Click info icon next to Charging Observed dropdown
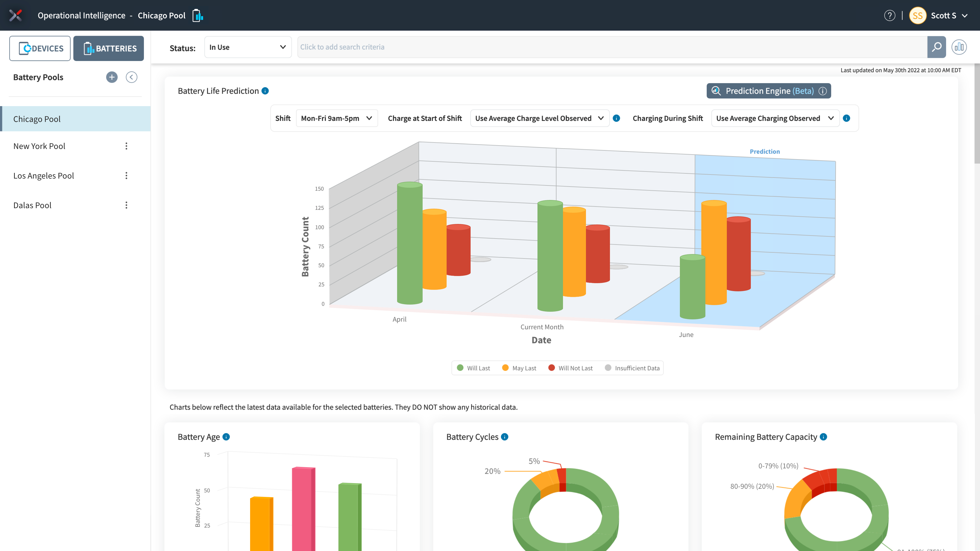 (847, 118)
